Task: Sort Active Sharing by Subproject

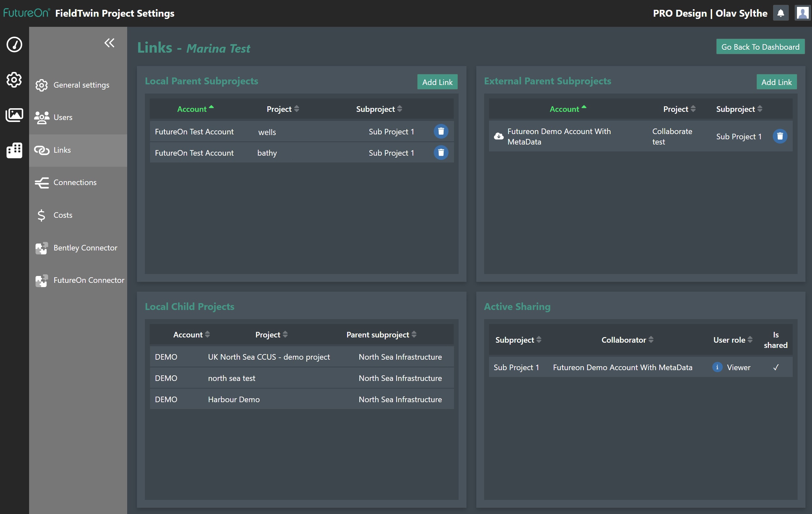Action: pos(518,340)
